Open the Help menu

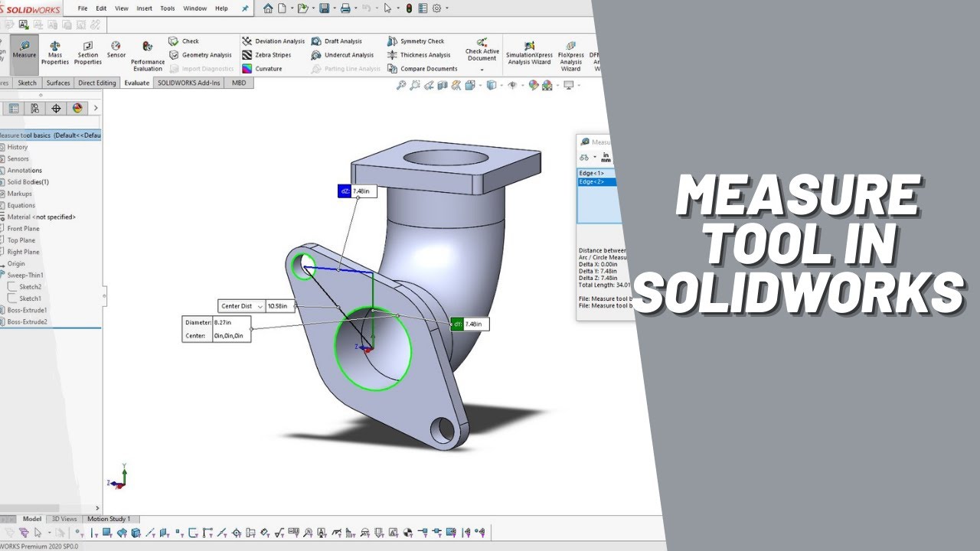[221, 8]
